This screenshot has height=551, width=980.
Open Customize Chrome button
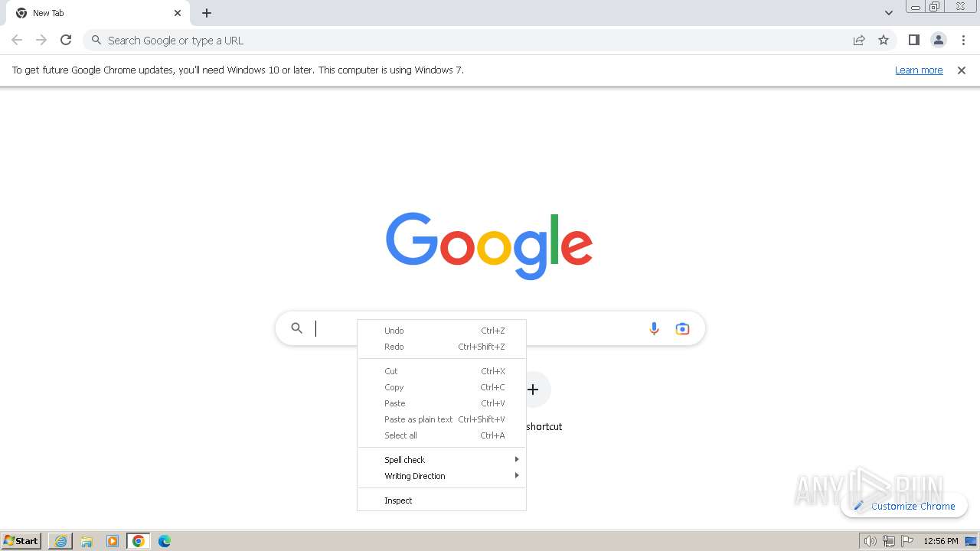[x=904, y=506]
